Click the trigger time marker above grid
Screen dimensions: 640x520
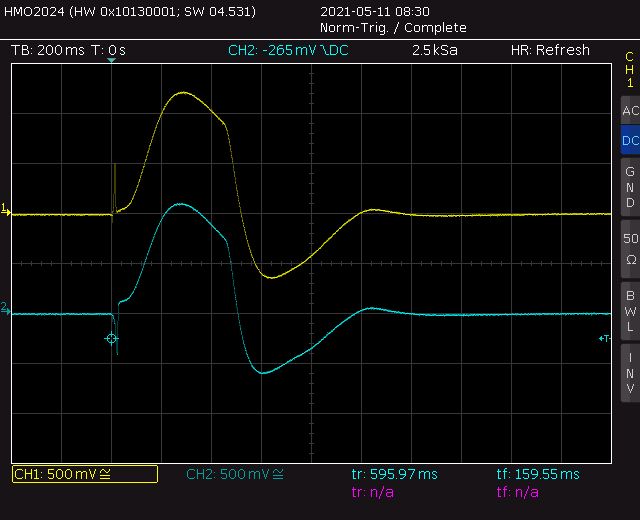pyautogui.click(x=111, y=60)
